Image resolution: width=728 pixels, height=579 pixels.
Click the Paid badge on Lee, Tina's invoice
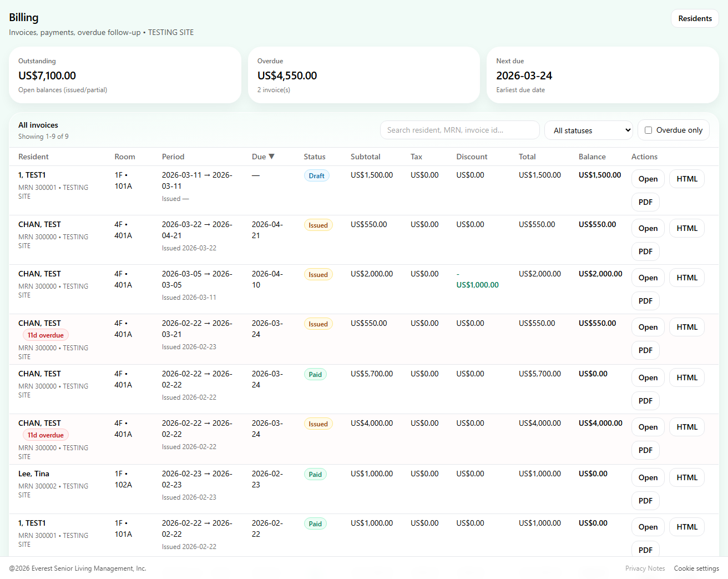[x=315, y=474]
